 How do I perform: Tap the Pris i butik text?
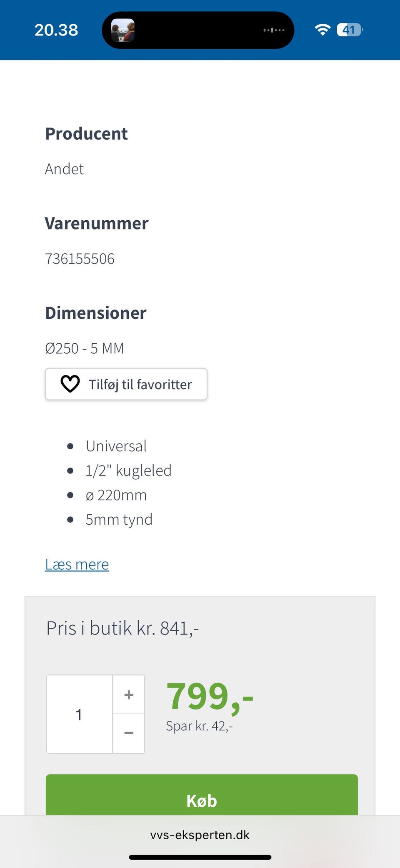point(122,628)
